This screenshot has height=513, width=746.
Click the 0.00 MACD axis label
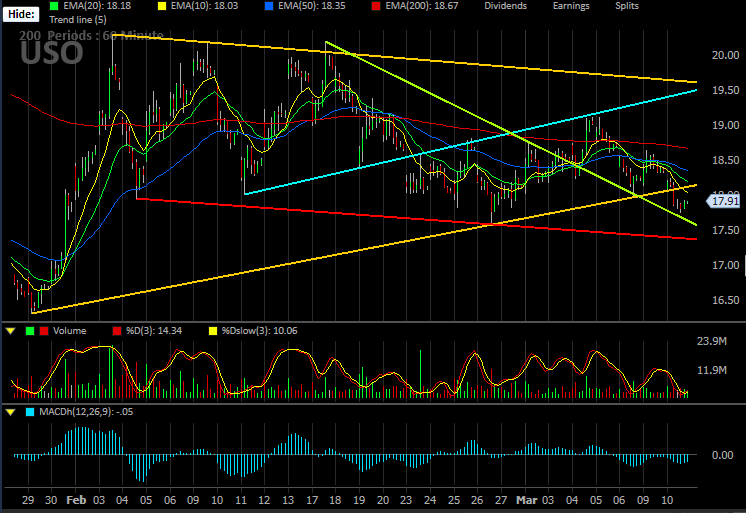pos(722,455)
